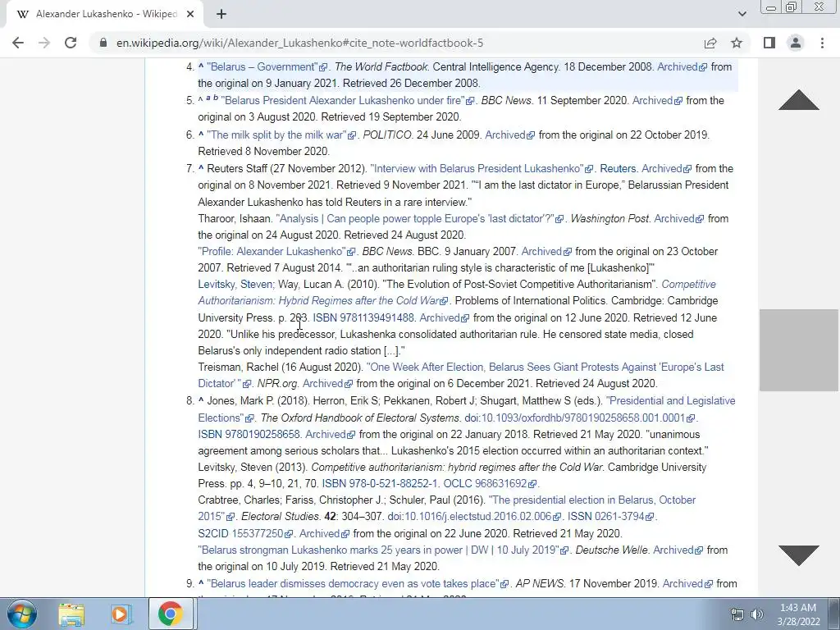Open "Belarus – Government" link

[x=267, y=67]
